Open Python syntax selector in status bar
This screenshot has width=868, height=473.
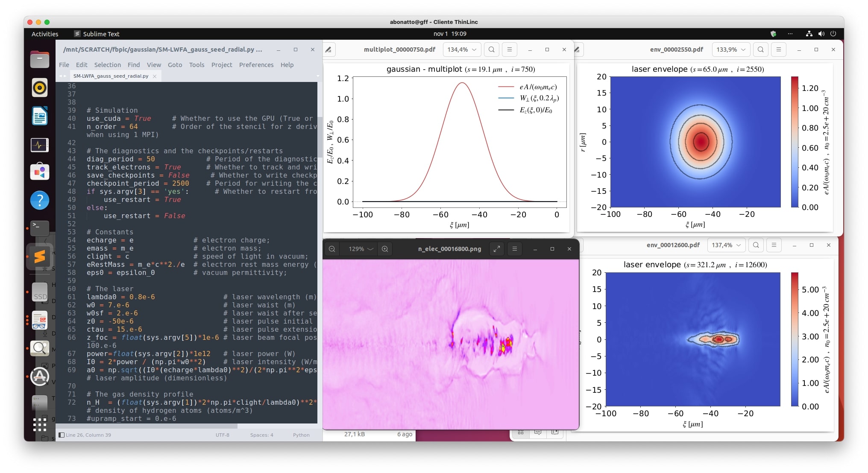click(x=301, y=435)
